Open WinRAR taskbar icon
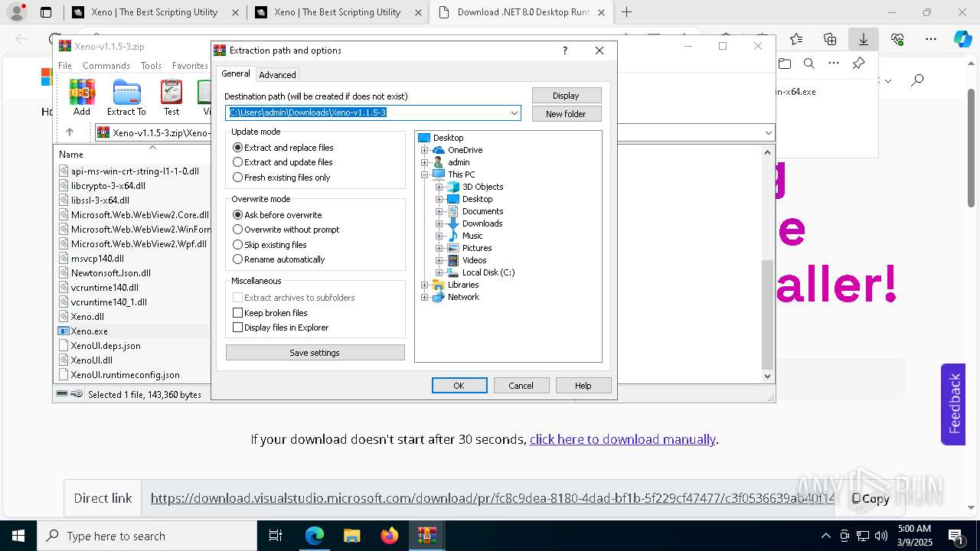The width and height of the screenshot is (980, 551). pos(427,536)
